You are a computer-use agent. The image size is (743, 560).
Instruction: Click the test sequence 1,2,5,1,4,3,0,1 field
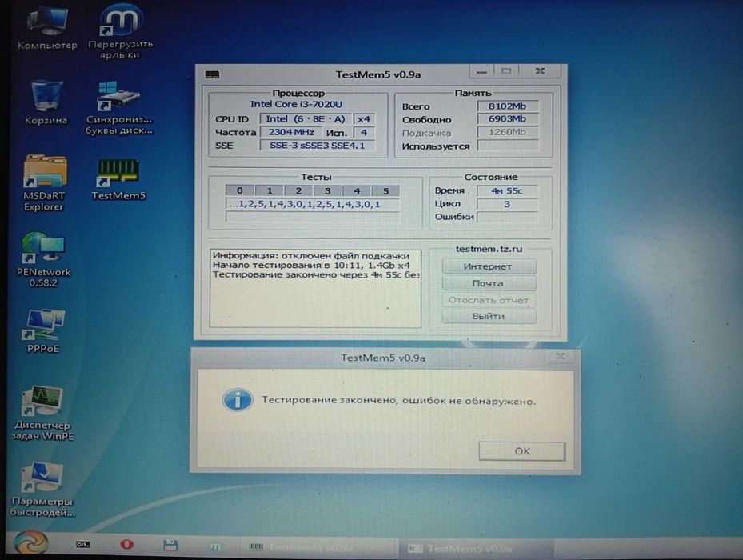313,204
